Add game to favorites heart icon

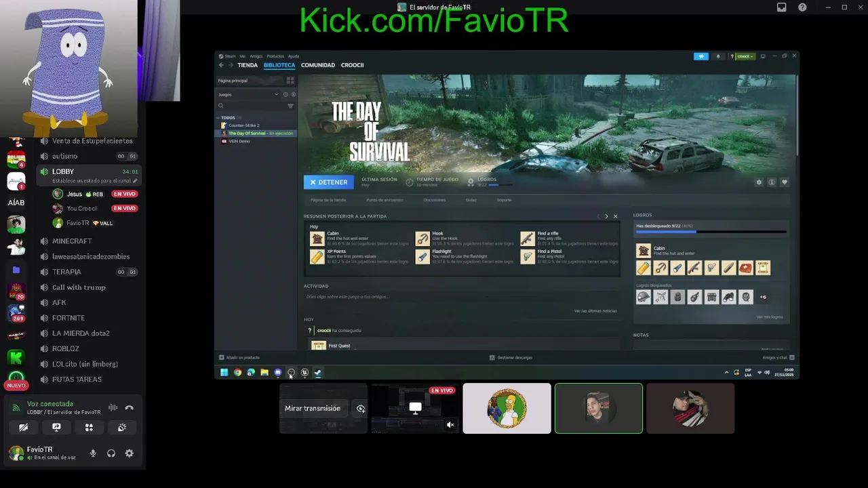click(x=785, y=182)
